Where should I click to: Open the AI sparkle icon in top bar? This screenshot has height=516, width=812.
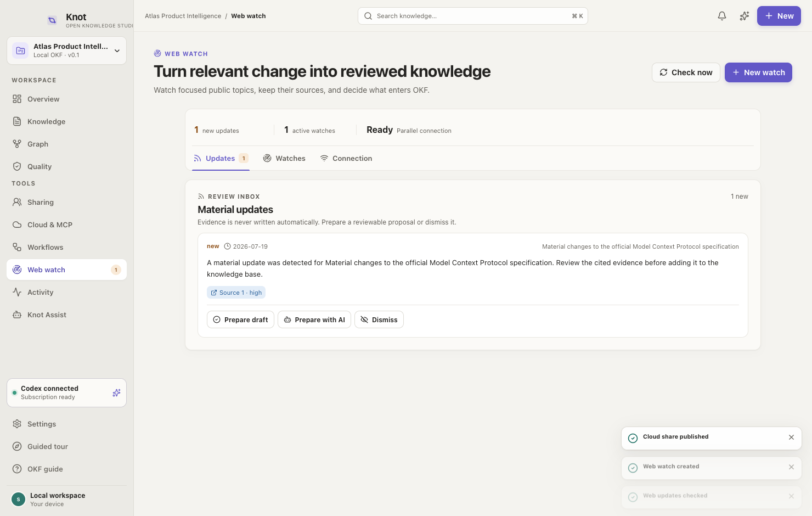pyautogui.click(x=744, y=16)
